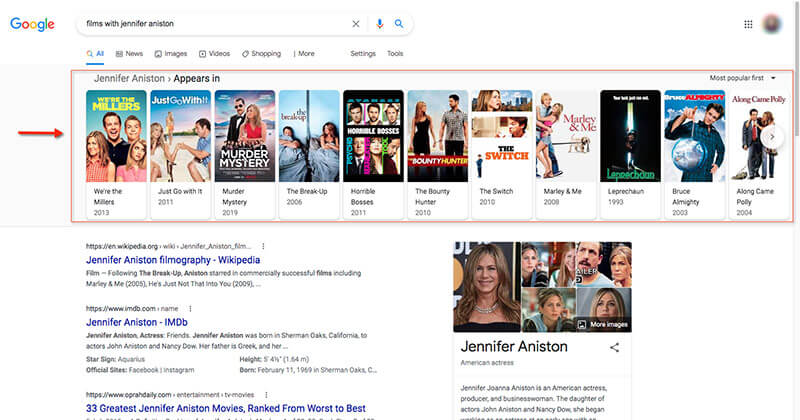This screenshot has height=420, width=800.
Task: Open the Instagram official site link
Action: click(x=179, y=370)
